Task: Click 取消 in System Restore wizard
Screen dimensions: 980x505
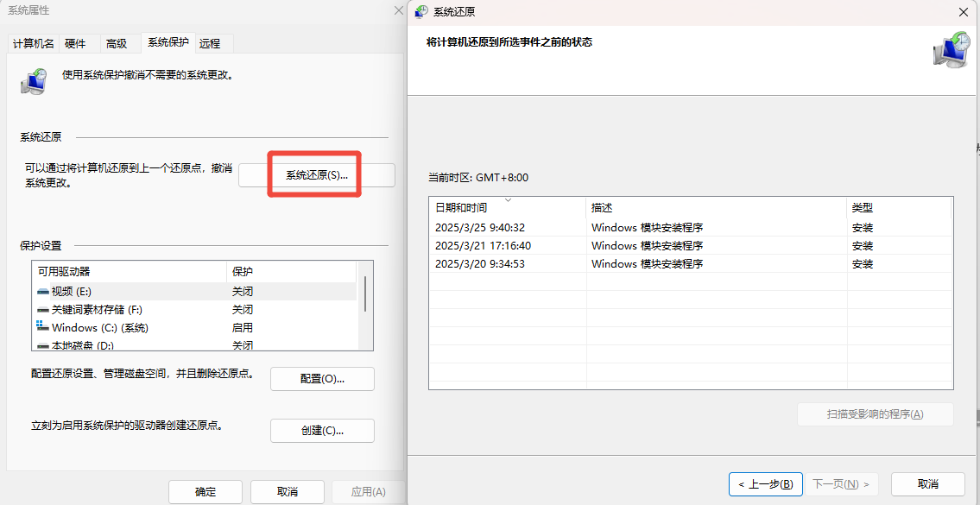Action: tap(928, 483)
